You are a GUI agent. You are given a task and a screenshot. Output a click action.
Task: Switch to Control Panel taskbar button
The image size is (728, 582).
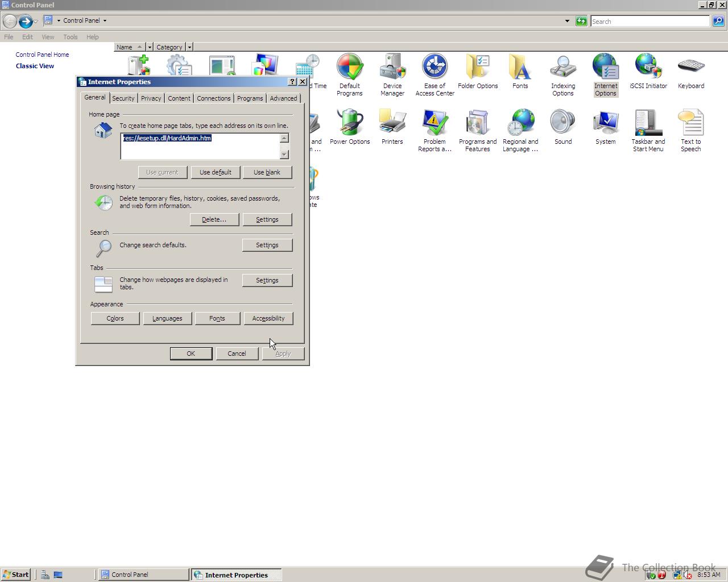click(x=143, y=575)
